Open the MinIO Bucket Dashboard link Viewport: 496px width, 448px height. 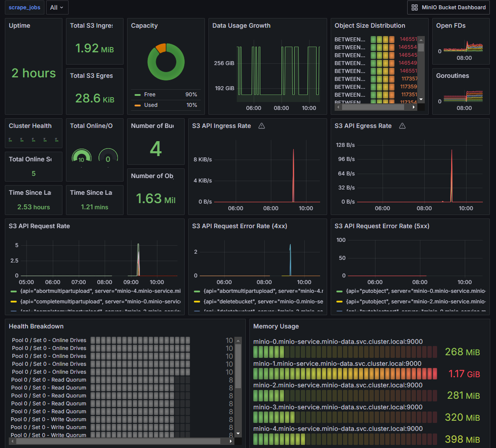point(448,7)
